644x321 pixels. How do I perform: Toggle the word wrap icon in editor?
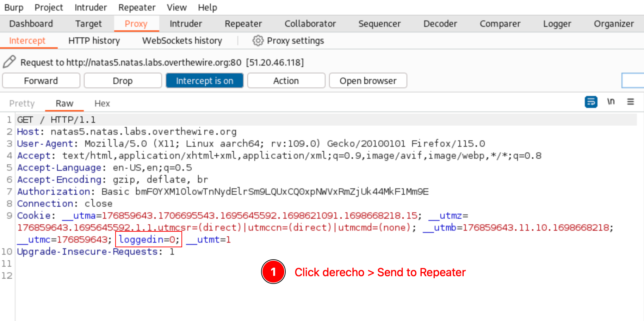click(591, 102)
